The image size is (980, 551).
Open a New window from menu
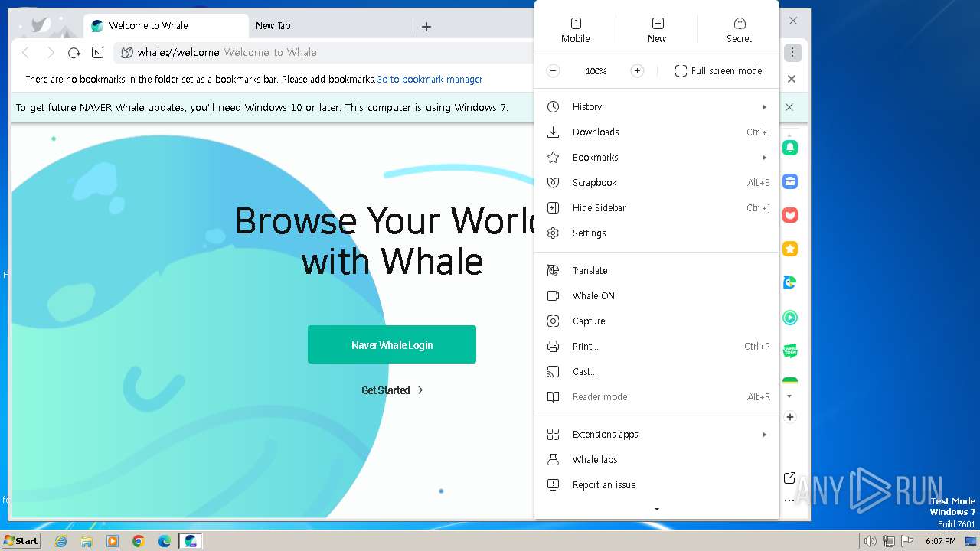click(657, 30)
